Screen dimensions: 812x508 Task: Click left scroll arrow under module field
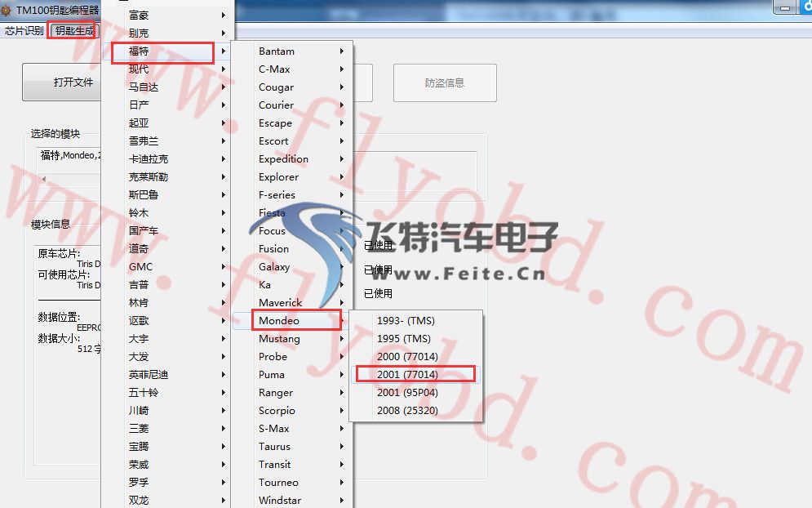pos(44,179)
